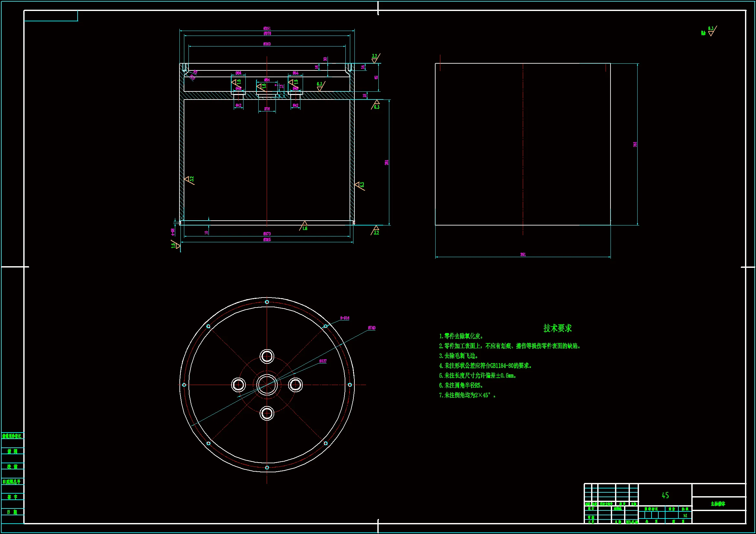Image resolution: width=756 pixels, height=534 pixels.
Task: Click the Ø391 top diameter dimension text
Action: (x=267, y=29)
